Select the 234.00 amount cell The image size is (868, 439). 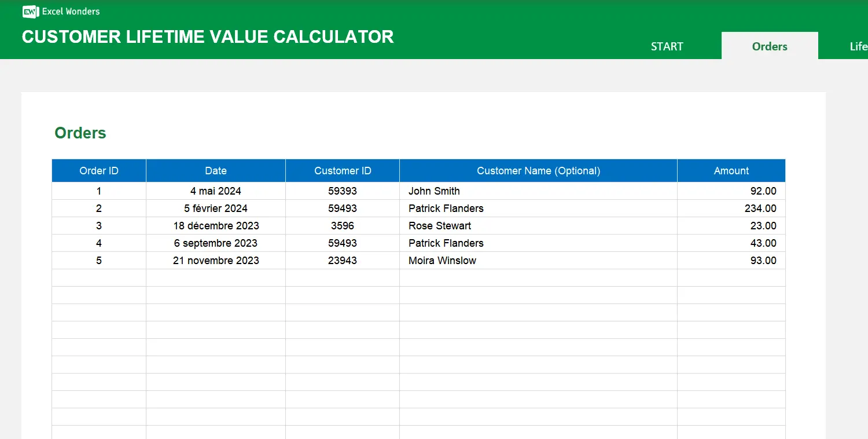tap(762, 208)
